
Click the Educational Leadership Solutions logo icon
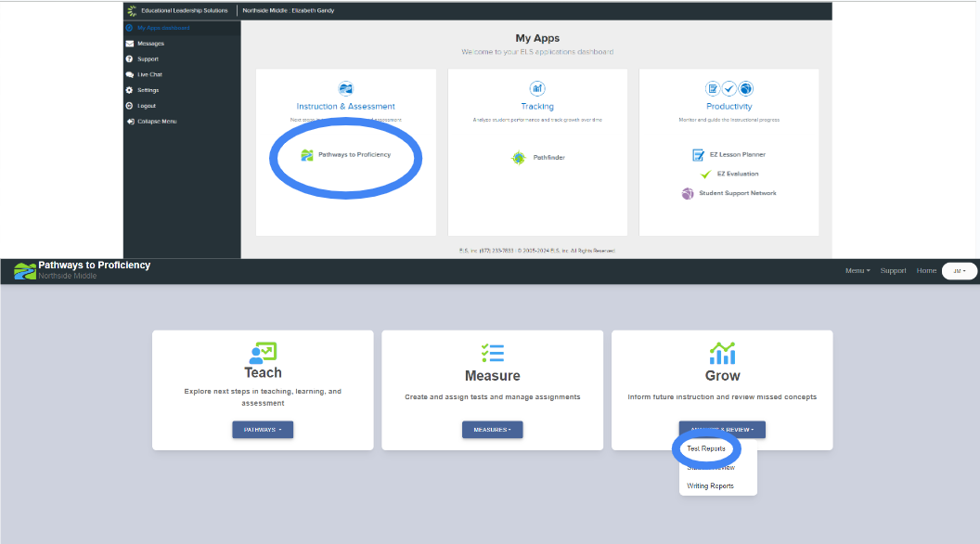click(132, 10)
